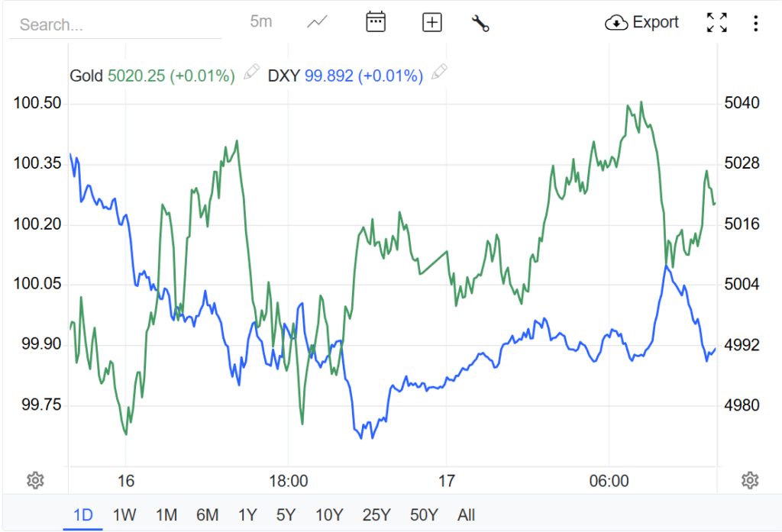Switch to the 1M time range
Viewport: 782px width, 532px height.
(166, 515)
